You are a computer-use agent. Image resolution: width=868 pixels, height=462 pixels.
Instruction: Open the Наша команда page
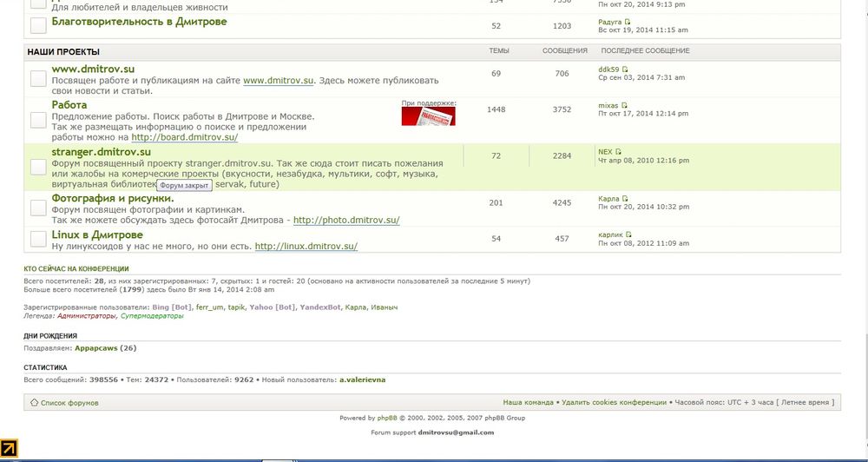click(528, 403)
